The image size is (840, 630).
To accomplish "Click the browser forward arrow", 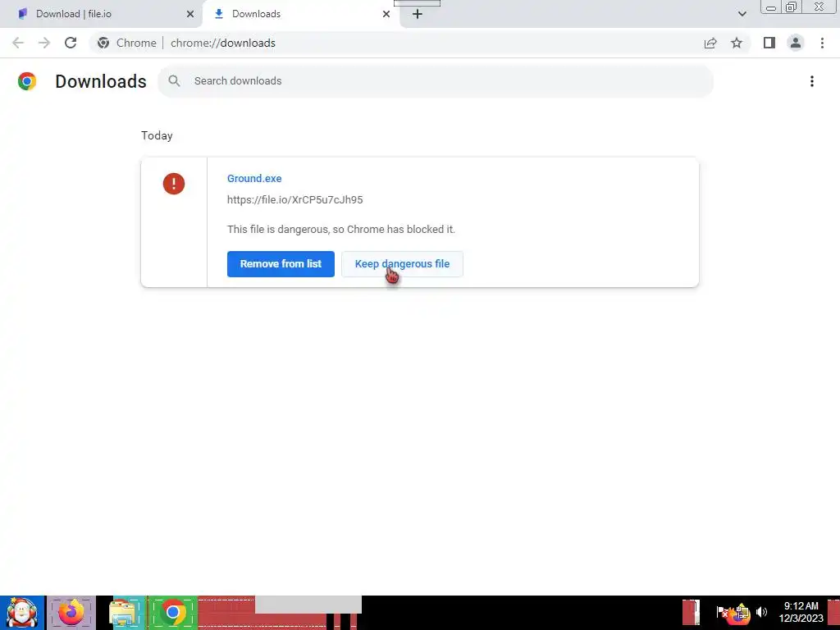I will 44,43.
